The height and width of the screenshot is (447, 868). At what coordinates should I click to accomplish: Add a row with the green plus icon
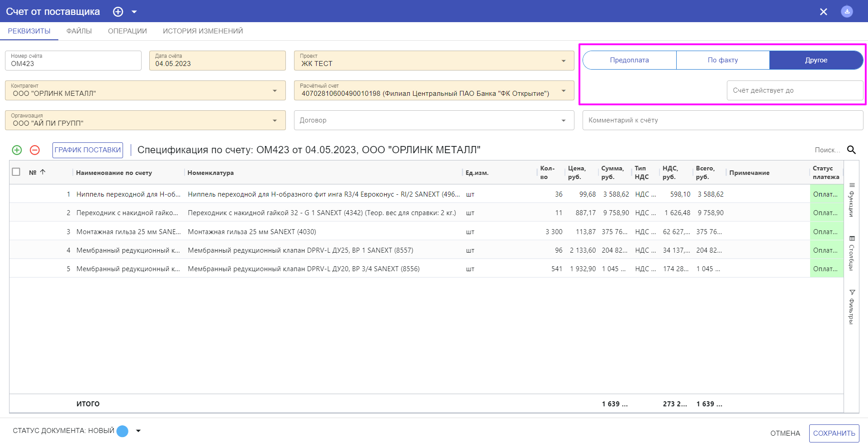[17, 150]
